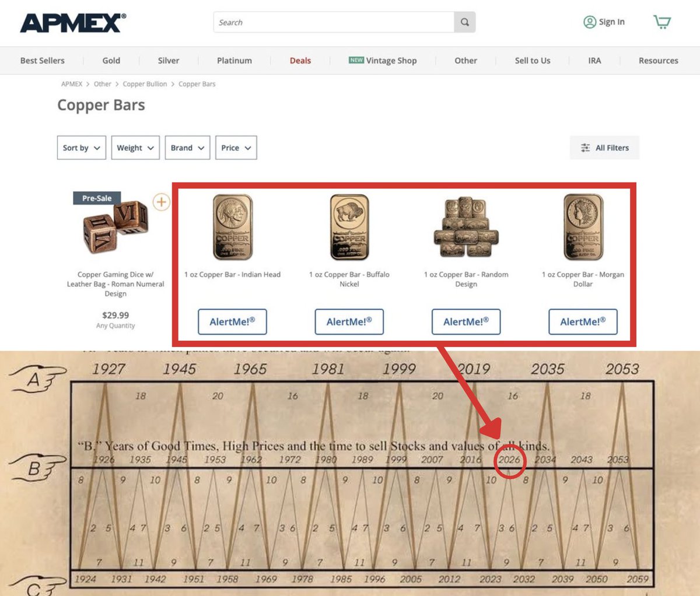Click the Sign In user icon

click(590, 22)
